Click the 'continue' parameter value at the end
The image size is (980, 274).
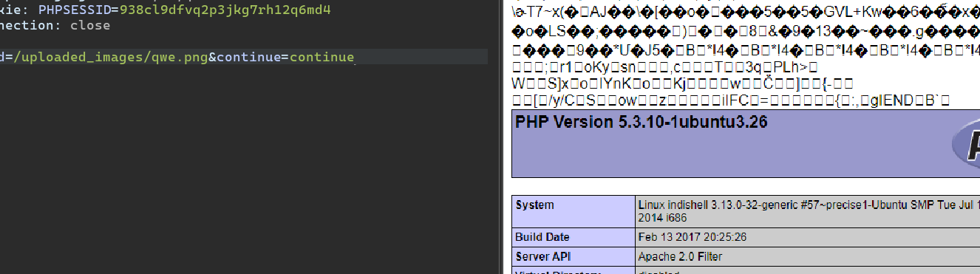[322, 58]
